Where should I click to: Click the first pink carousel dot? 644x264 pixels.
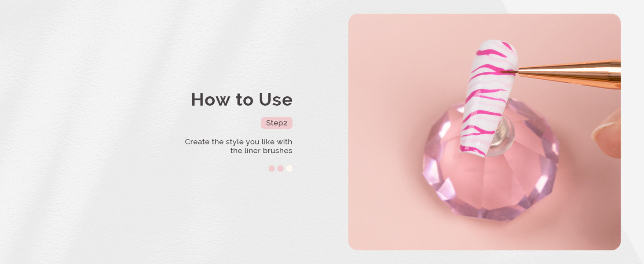pos(272,169)
